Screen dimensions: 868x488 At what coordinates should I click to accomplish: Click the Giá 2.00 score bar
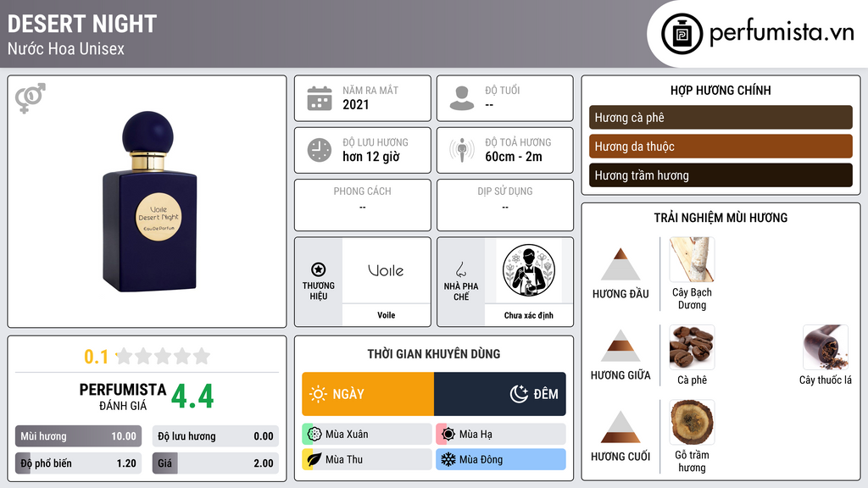[215, 463]
